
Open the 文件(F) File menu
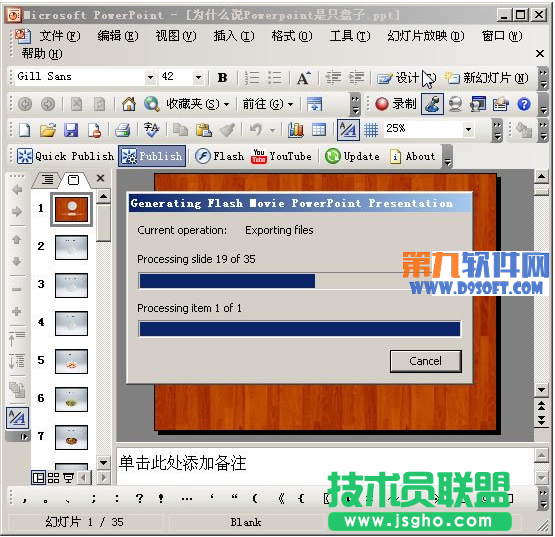pos(60,36)
